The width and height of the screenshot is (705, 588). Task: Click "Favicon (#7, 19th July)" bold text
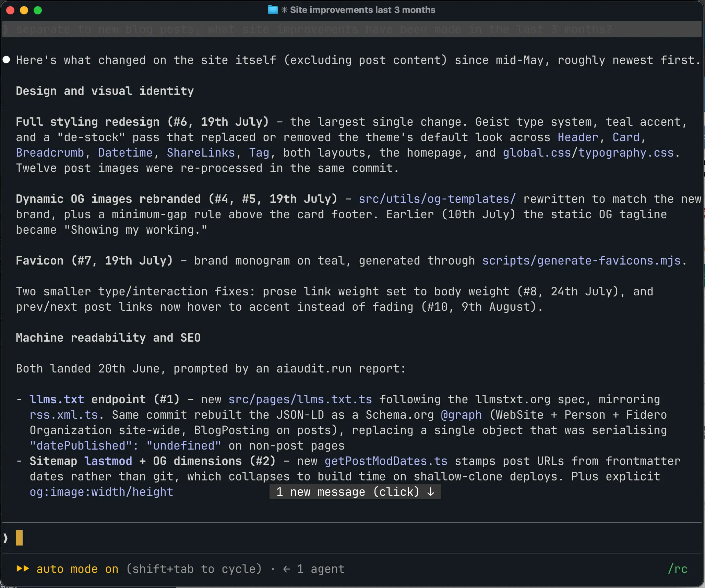(x=94, y=260)
